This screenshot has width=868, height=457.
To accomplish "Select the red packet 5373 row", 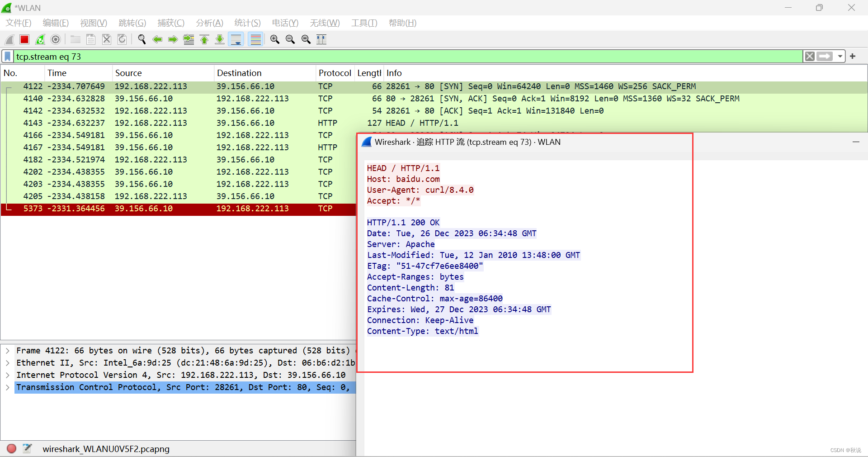I will click(179, 209).
